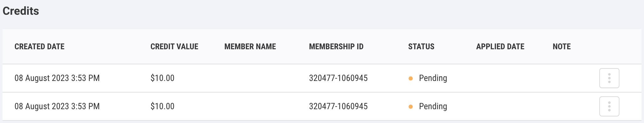
Task: Click membership ID 320477-1060945 in the second row
Action: click(x=338, y=106)
